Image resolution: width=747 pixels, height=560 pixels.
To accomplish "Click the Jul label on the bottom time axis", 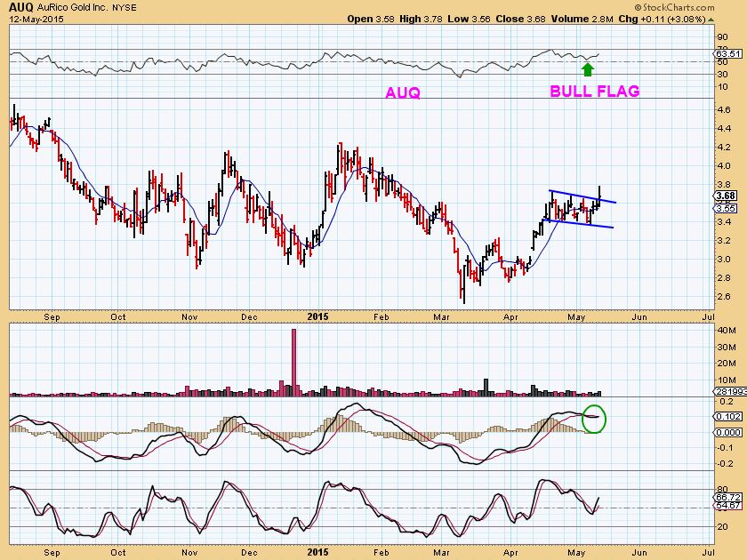I will [x=709, y=552].
